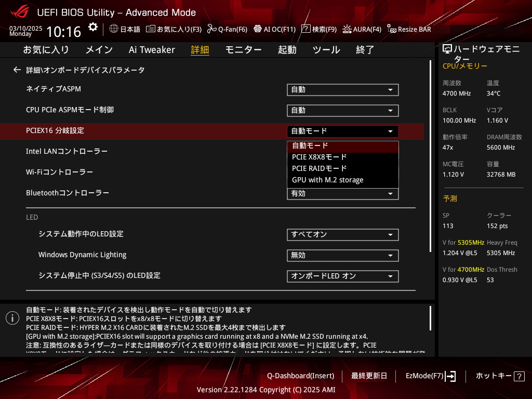
Task: Click the 詳細\オンボードデバイスパラメータ breadcrumb
Action: click(x=86, y=70)
